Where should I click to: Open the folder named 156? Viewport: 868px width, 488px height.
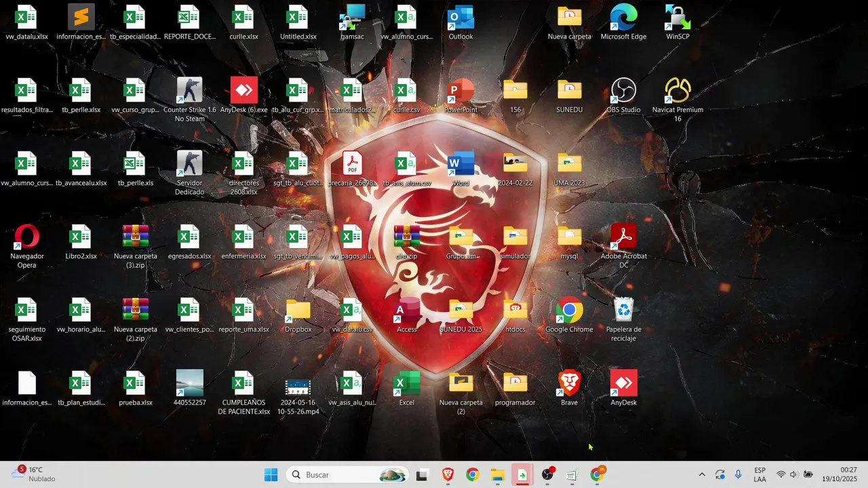click(x=515, y=96)
